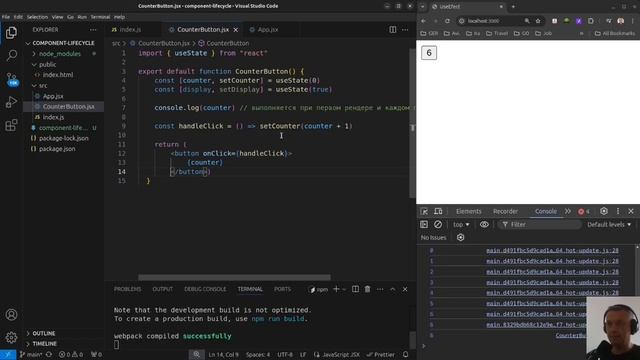
Task: Click the counter button showing 6
Action: click(x=429, y=53)
